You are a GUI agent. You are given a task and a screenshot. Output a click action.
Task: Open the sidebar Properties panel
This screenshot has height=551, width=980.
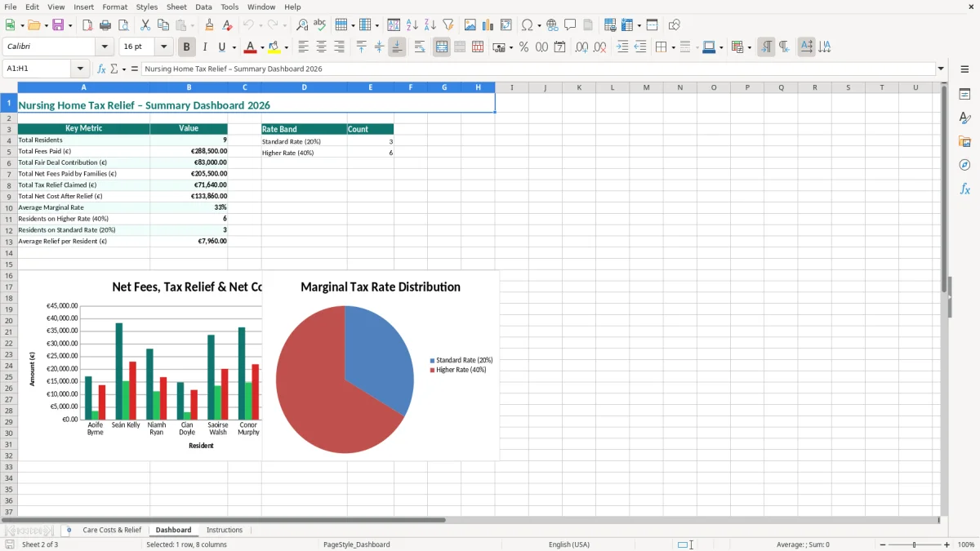point(964,95)
